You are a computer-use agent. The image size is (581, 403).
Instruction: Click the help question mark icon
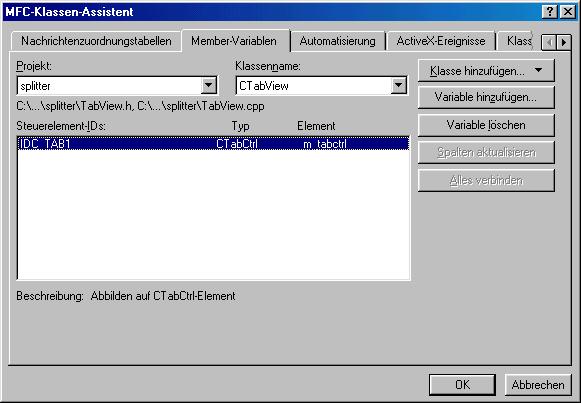[550, 11]
